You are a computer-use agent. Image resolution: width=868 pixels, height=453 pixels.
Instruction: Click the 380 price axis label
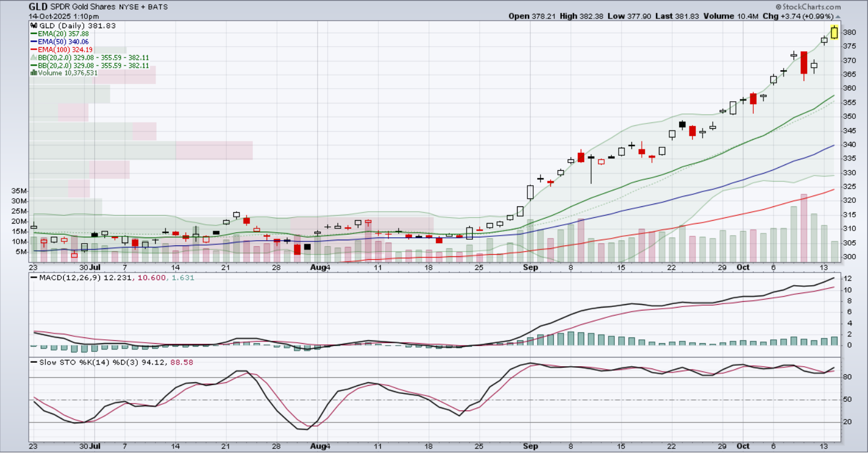(850, 32)
